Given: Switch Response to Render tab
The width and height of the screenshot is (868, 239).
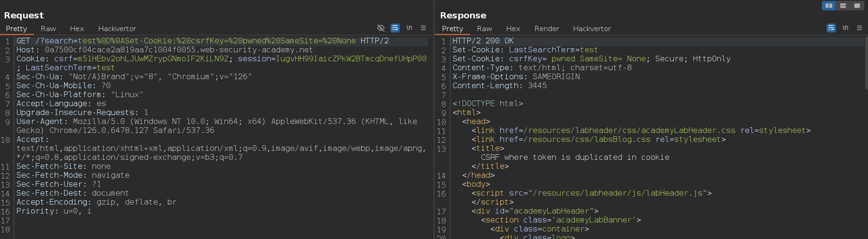Looking at the screenshot, I should (546, 29).
